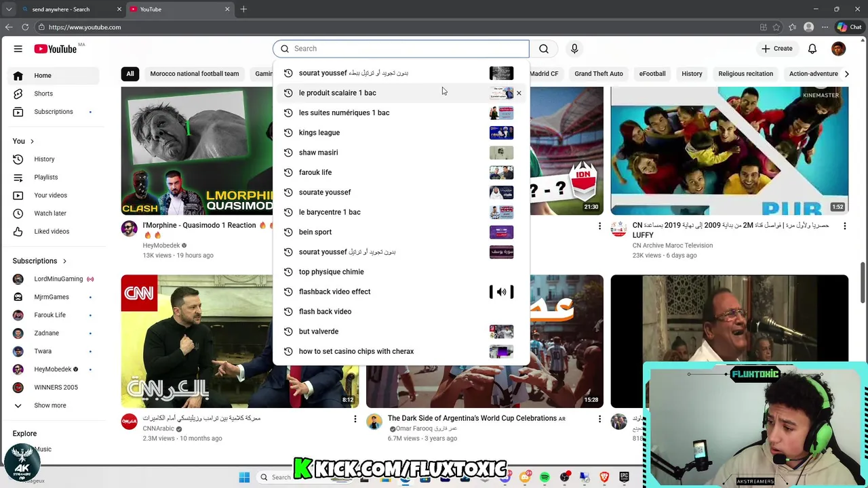Remove 'le produit scalaire 1 bac' suggestion

pos(519,93)
